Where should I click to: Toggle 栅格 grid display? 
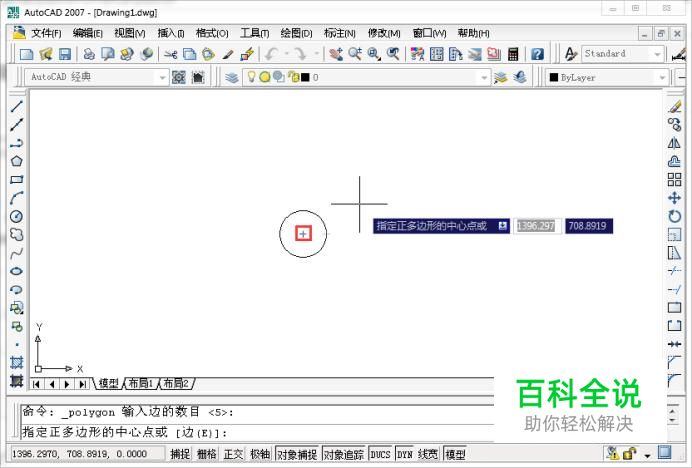point(207,454)
